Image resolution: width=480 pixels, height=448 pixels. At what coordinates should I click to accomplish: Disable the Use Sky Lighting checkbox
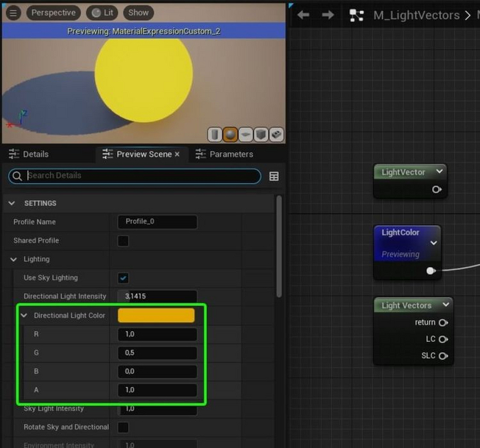[123, 278]
